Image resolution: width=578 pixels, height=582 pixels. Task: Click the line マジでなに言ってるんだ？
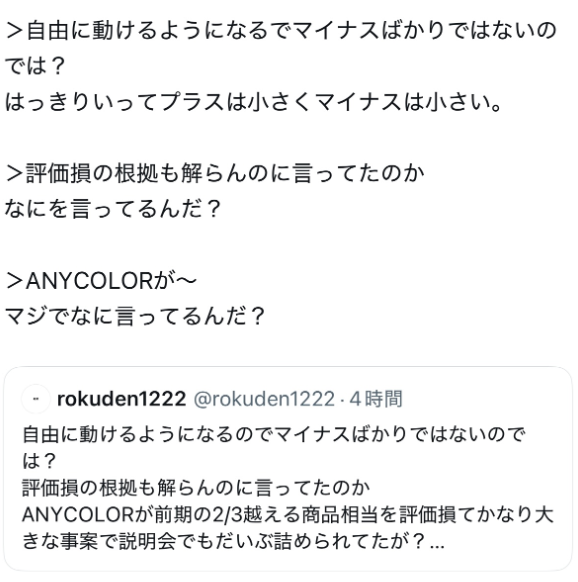click(x=135, y=317)
